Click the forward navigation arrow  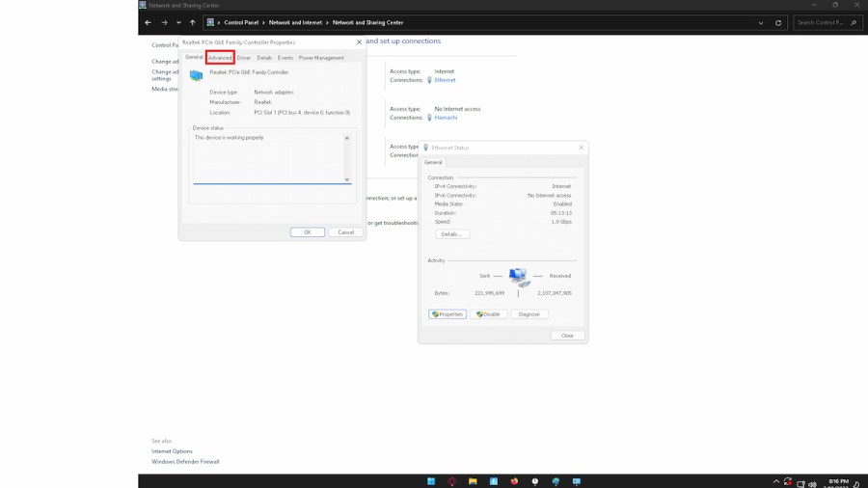coord(164,22)
